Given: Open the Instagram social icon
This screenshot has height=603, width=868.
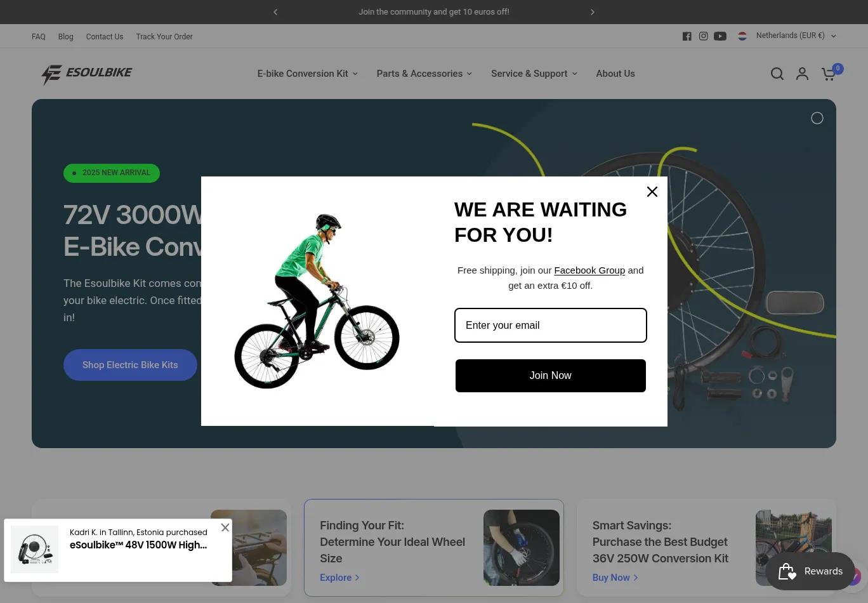Looking at the screenshot, I should (x=703, y=36).
